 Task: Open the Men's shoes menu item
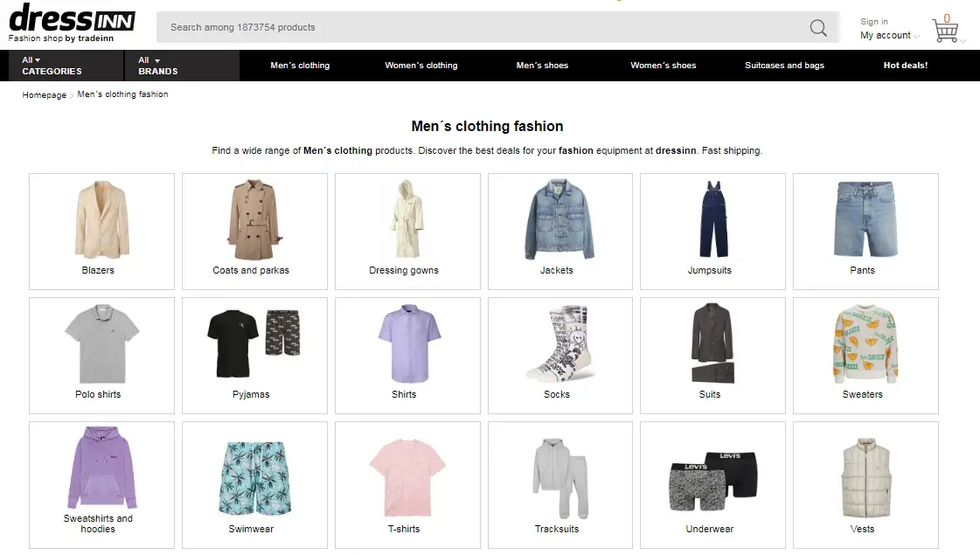click(x=542, y=66)
